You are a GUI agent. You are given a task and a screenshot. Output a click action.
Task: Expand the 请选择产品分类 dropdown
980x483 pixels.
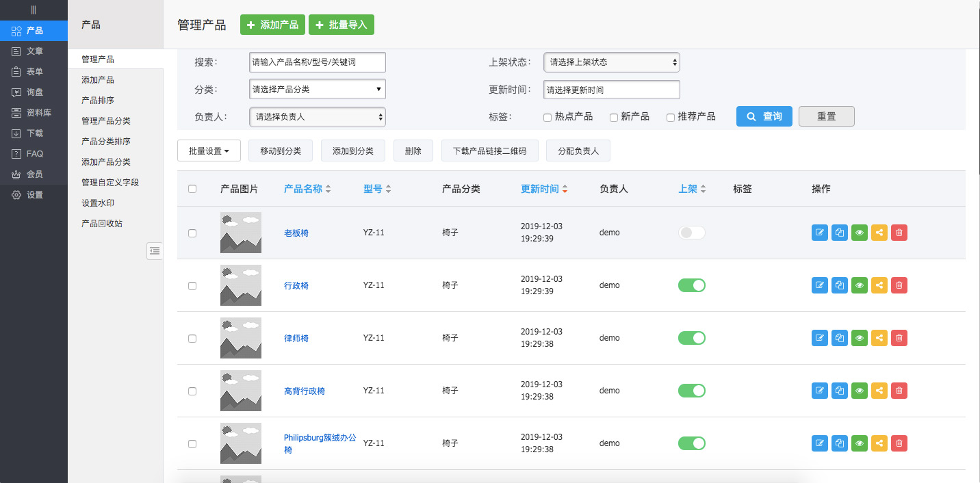[x=317, y=90]
